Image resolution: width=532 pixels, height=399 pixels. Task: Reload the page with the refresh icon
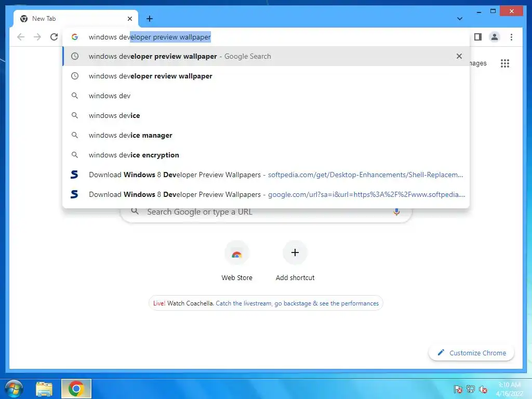[54, 37]
